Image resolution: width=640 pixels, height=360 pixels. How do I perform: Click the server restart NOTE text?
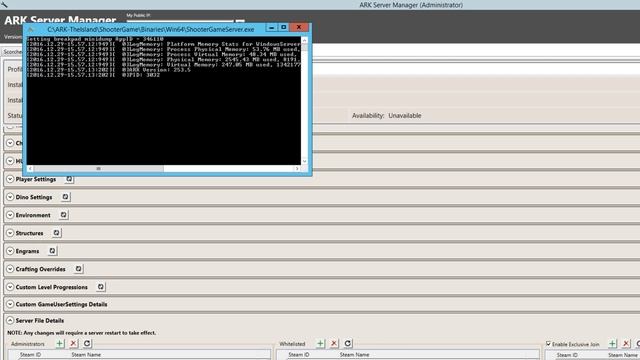tap(82, 333)
